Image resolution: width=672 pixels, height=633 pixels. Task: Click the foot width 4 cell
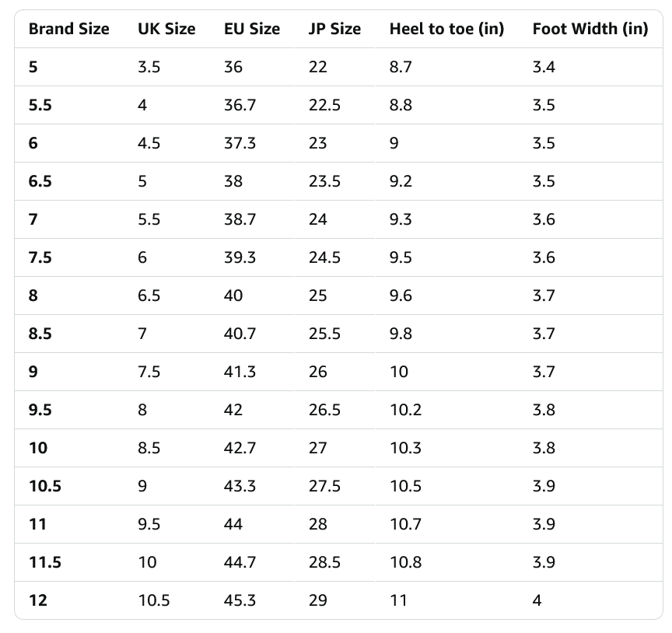coord(537,600)
